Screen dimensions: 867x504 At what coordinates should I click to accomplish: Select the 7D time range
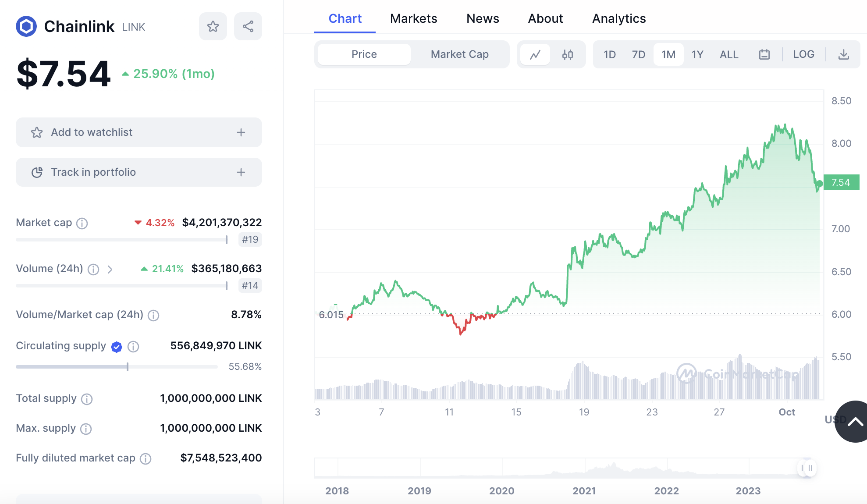coord(638,55)
